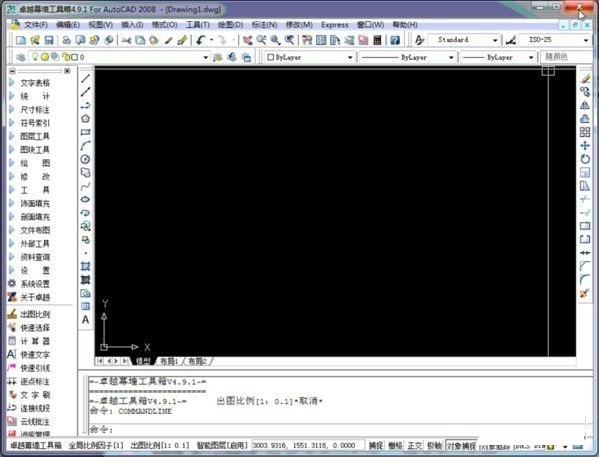The image size is (599, 457).
Task: Toggle 对象捕捉 object snap in status bar
Action: pos(461,446)
